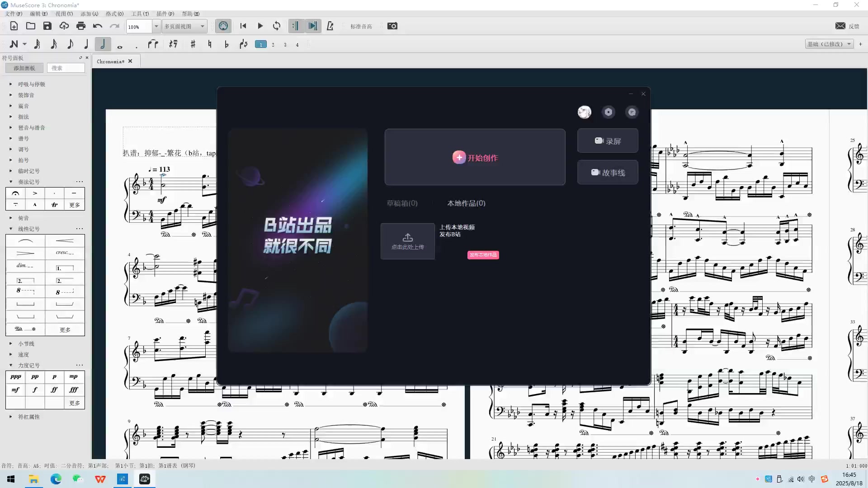
Task: Open the multi-page view mode dropdown
Action: point(184,26)
